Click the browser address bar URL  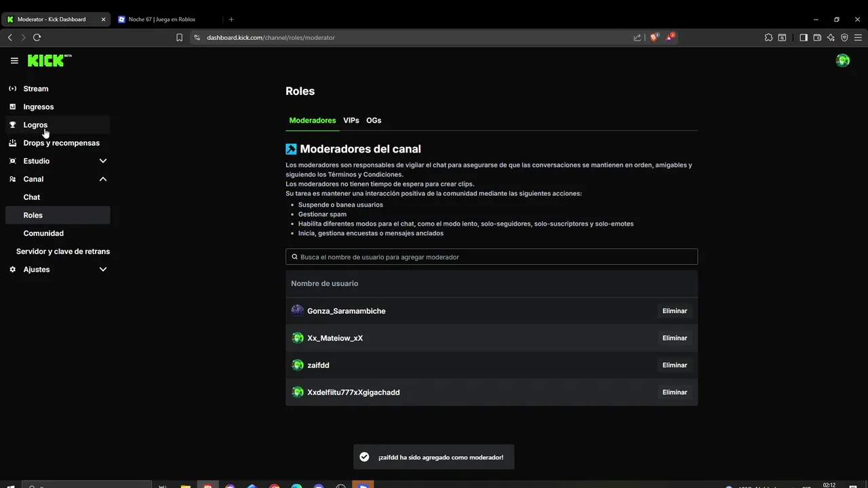(x=271, y=37)
